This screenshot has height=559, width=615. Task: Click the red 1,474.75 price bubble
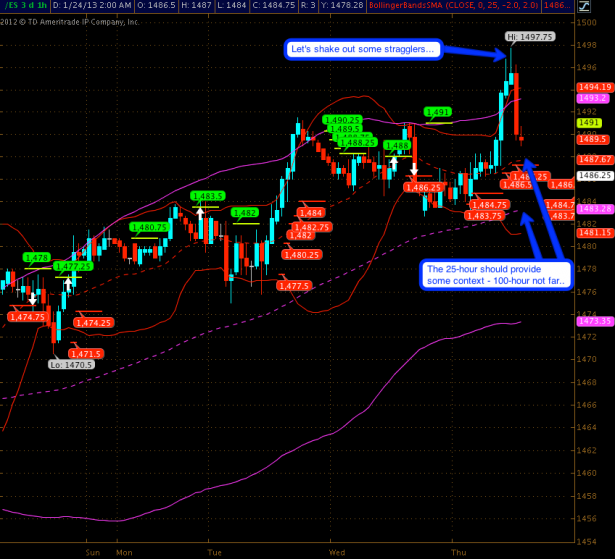coord(27,317)
